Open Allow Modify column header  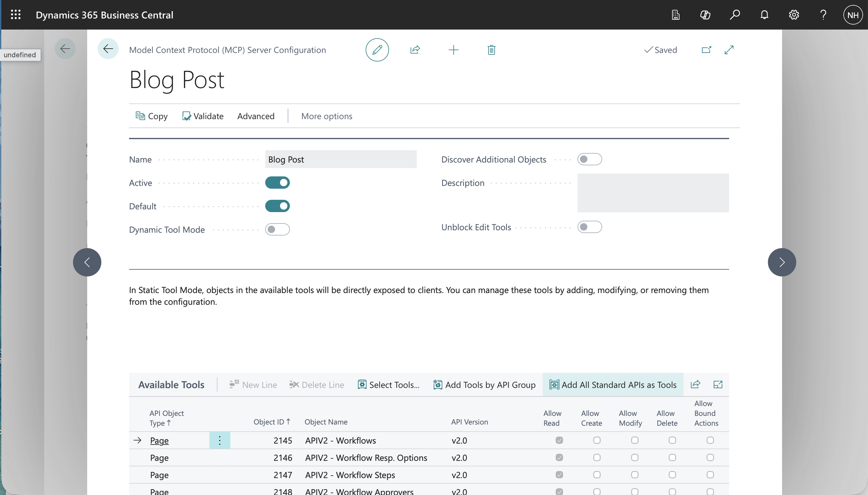[x=630, y=418]
